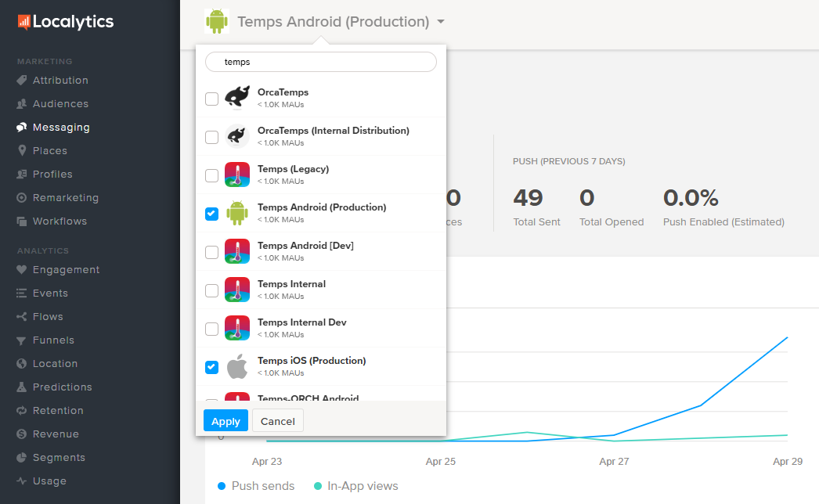Click the app search field containing 'temps'
This screenshot has width=819, height=504.
point(321,62)
